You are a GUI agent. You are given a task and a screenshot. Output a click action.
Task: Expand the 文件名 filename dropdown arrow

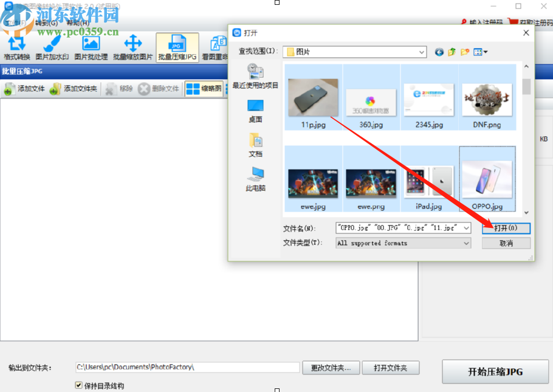point(466,229)
